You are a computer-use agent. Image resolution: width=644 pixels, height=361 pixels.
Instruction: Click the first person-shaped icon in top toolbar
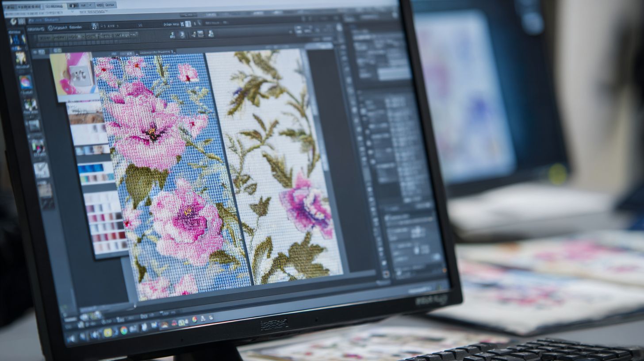tap(172, 35)
